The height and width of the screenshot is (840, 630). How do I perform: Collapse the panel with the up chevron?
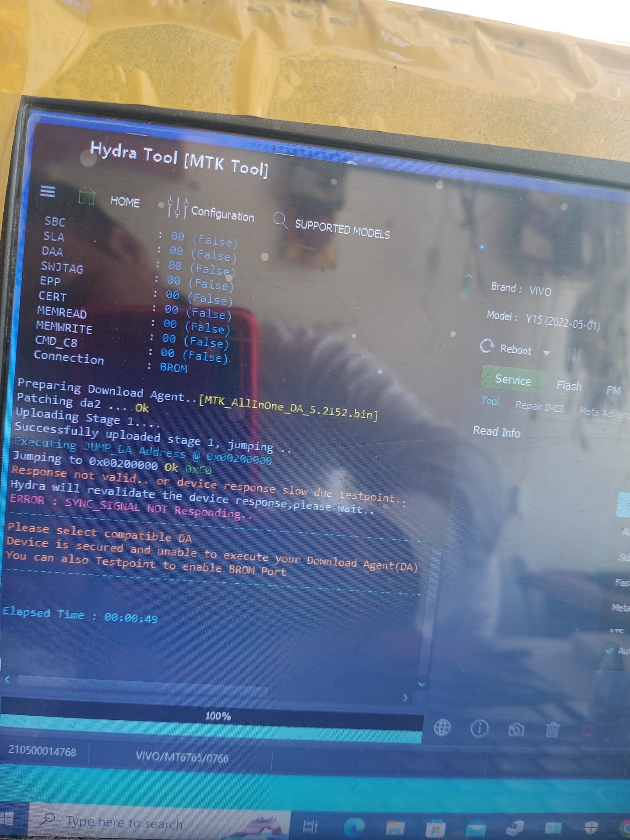pos(468,276)
